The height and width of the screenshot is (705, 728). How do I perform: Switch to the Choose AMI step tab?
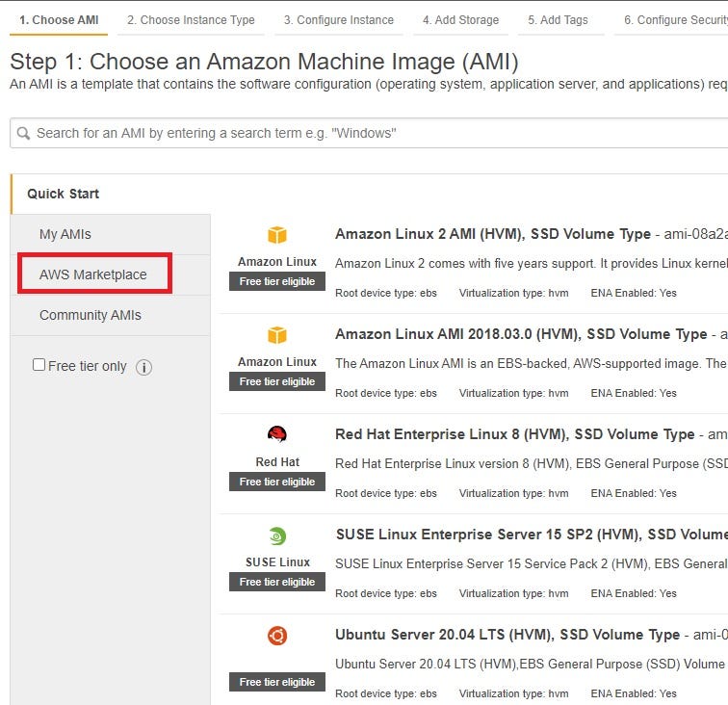coord(59,20)
